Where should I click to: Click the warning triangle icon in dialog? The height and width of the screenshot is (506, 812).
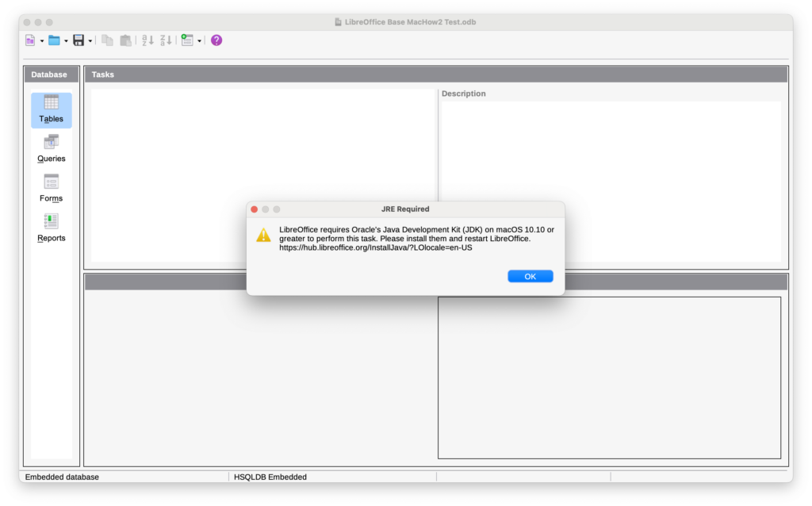coord(263,236)
